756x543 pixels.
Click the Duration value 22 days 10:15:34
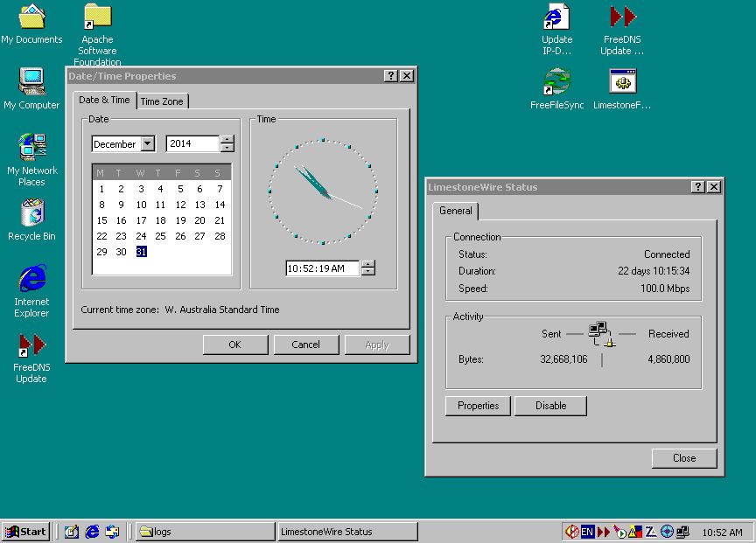pyautogui.click(x=654, y=271)
